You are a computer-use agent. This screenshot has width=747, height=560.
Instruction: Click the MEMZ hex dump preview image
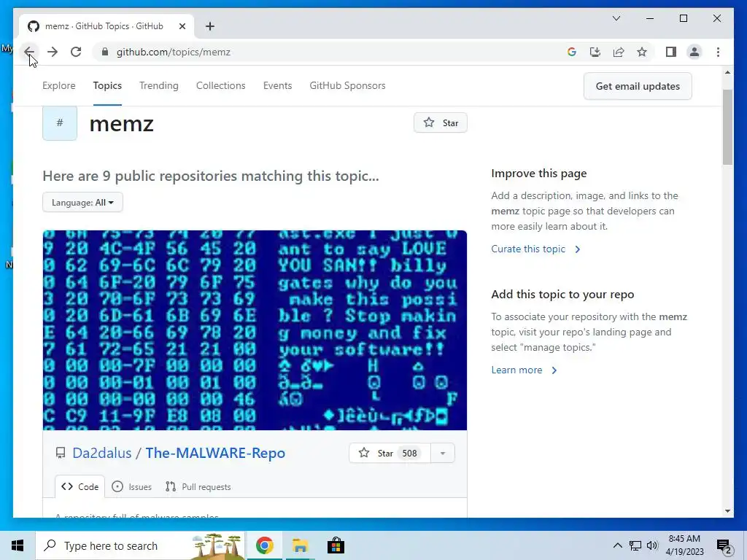pyautogui.click(x=255, y=330)
